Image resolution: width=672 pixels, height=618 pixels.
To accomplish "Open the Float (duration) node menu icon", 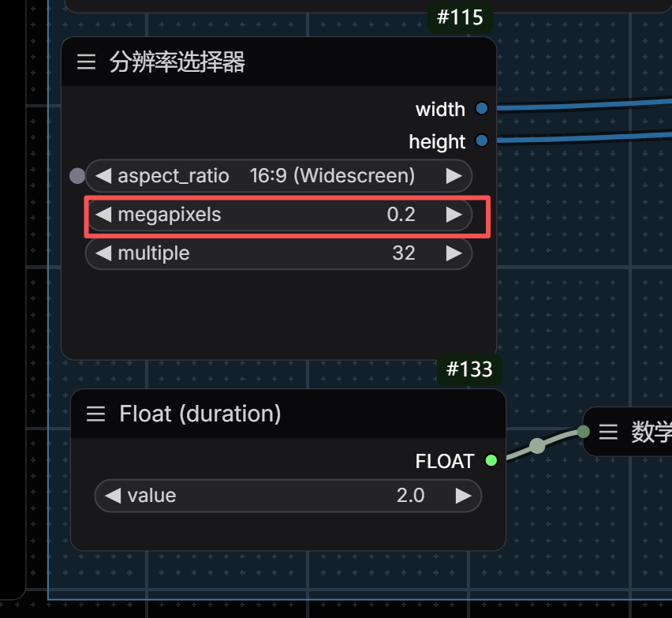I will coord(95,414).
